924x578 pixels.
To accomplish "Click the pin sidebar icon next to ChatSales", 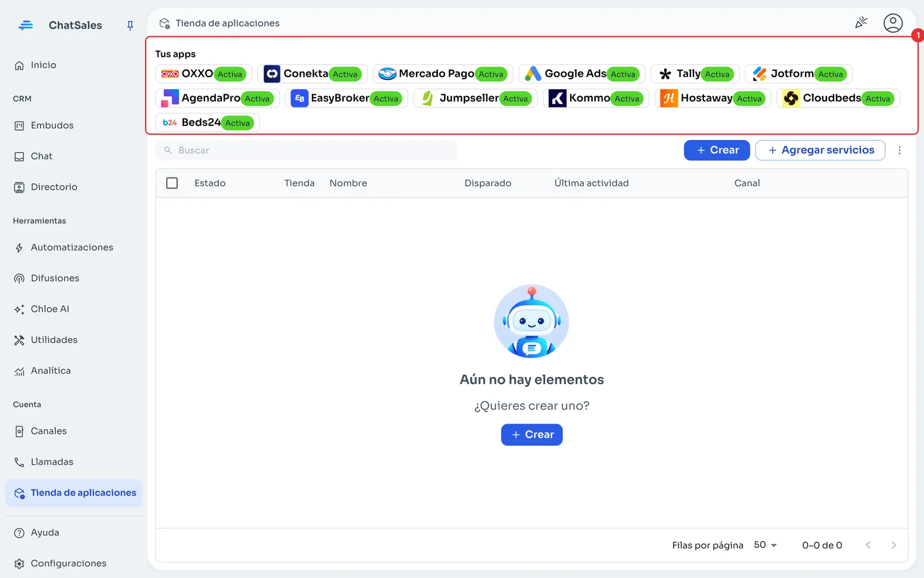I will pyautogui.click(x=130, y=25).
